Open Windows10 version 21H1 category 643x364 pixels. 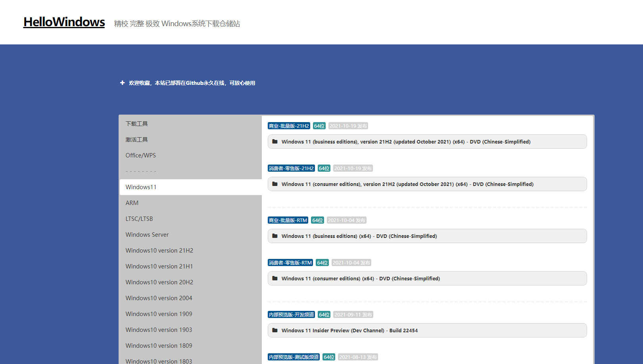(x=190, y=266)
